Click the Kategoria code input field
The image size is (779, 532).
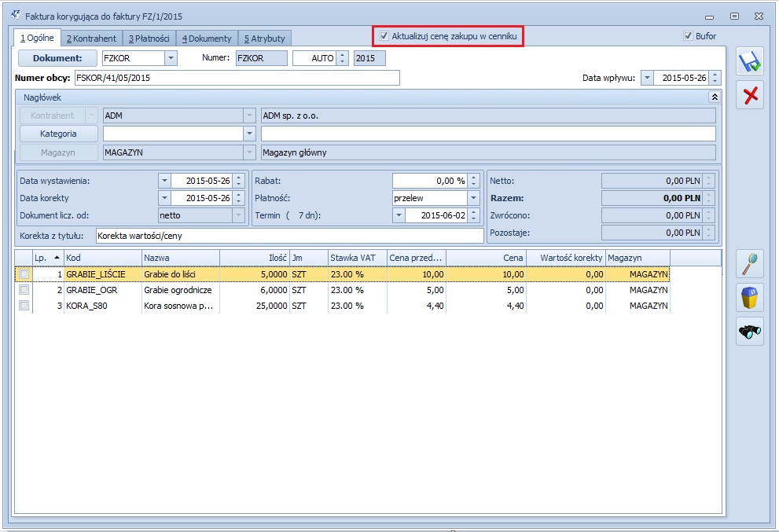coord(174,134)
